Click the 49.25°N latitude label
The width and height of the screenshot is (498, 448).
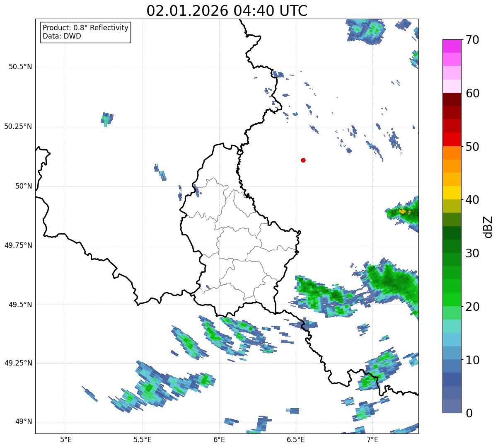point(18,363)
